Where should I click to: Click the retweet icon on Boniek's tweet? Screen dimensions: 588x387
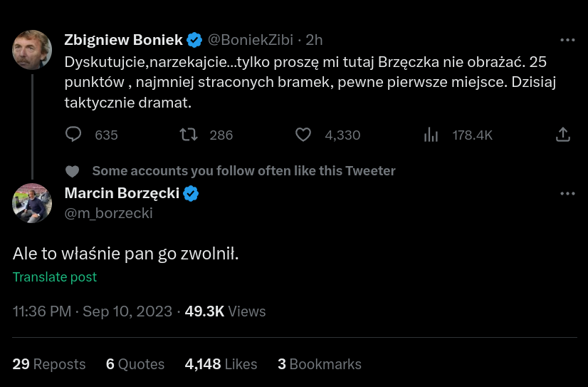coord(188,135)
